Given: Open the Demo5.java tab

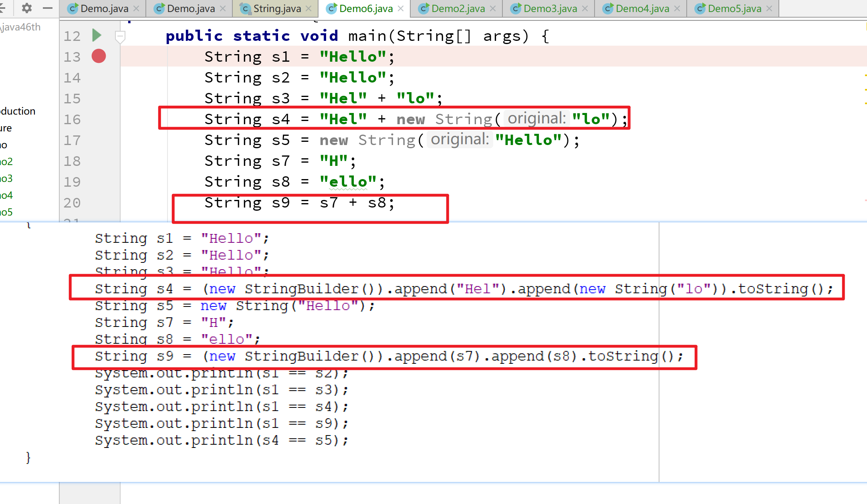Looking at the screenshot, I should 734,8.
